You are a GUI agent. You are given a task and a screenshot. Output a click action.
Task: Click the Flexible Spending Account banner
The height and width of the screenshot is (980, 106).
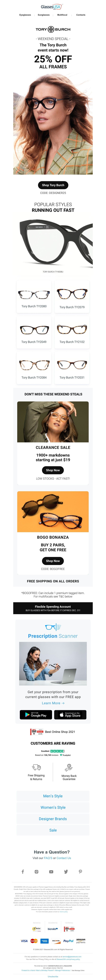pyautogui.click(x=53, y=608)
